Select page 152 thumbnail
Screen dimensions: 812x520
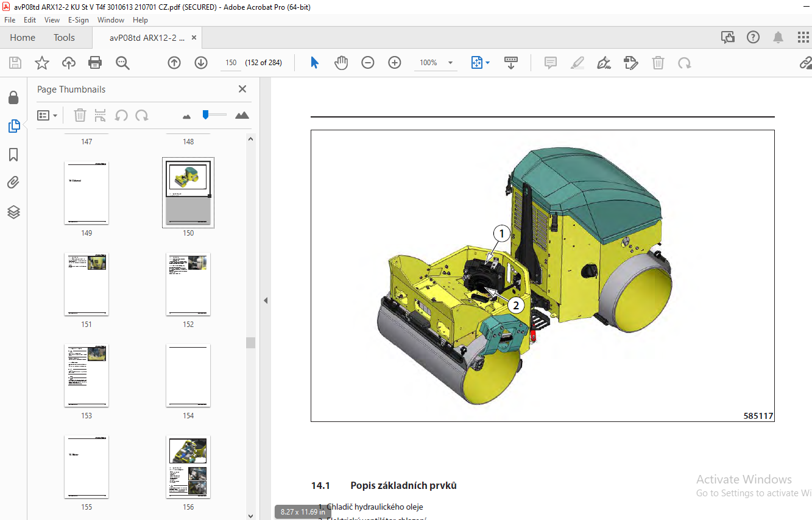pos(188,284)
